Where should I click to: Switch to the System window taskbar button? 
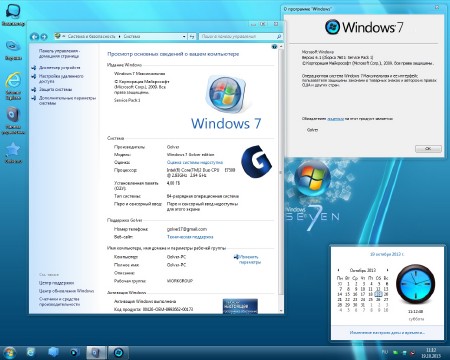pyautogui.click(x=96, y=353)
